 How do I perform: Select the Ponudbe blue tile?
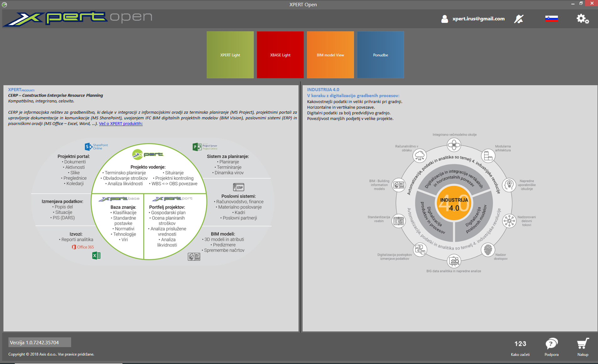tap(381, 55)
